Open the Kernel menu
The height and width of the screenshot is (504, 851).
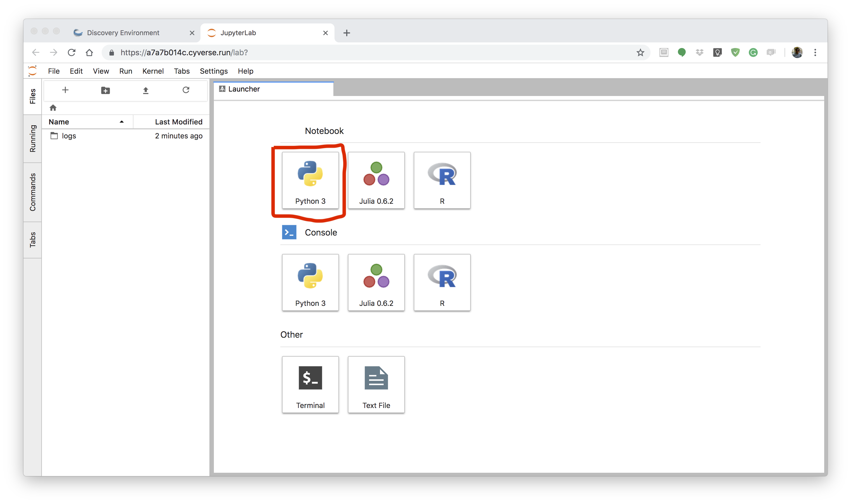pos(153,71)
